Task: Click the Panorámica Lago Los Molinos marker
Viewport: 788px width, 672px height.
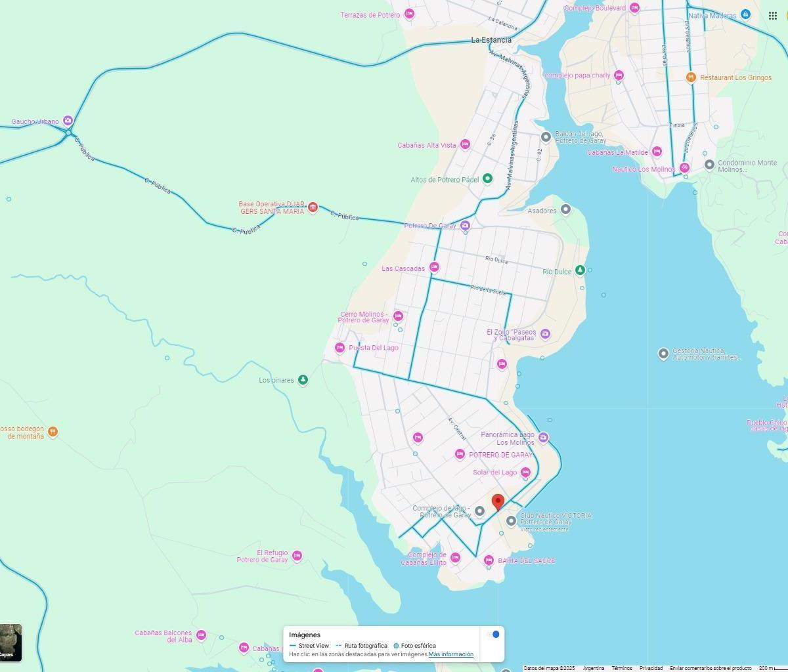Action: (x=543, y=438)
